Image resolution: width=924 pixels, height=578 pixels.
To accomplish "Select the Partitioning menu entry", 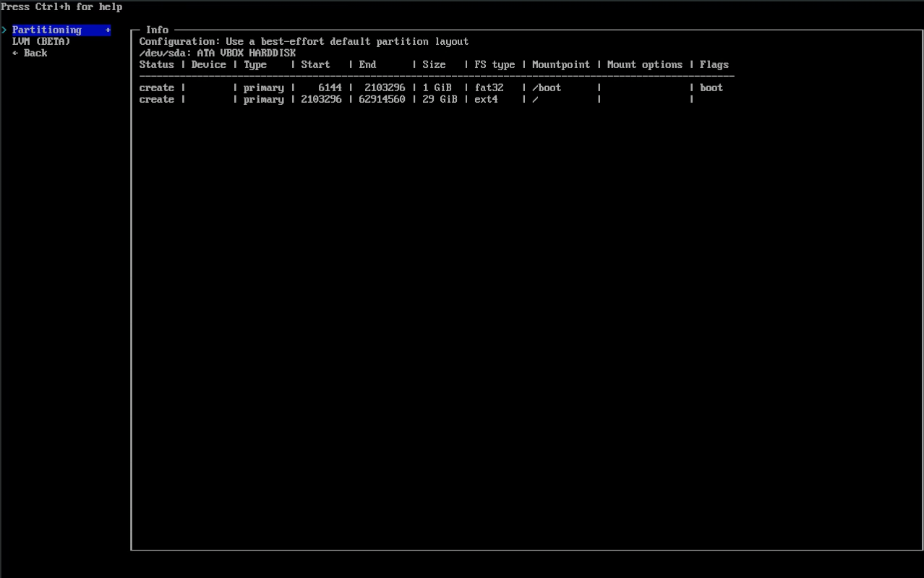I will tap(47, 30).
